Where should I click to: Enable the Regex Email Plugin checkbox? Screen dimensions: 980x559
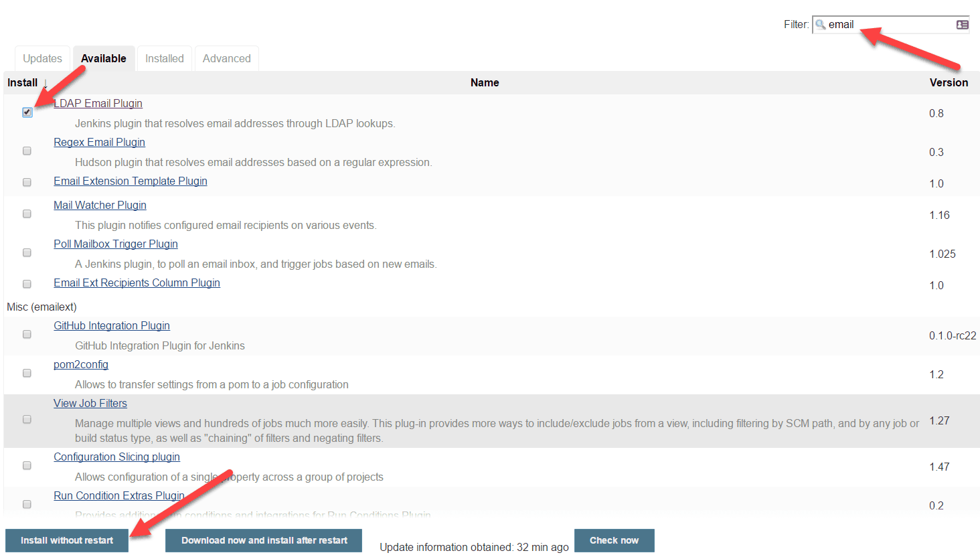tap(27, 151)
